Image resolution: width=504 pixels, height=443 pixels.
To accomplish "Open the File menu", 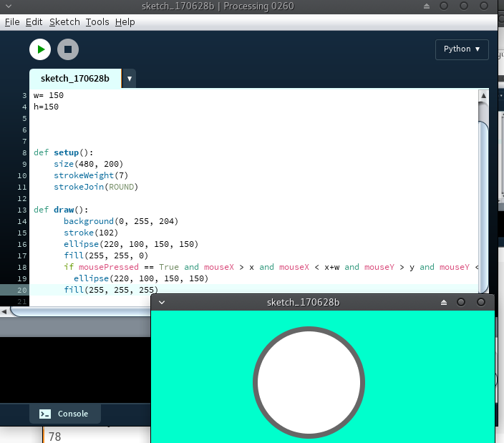I will [12, 22].
